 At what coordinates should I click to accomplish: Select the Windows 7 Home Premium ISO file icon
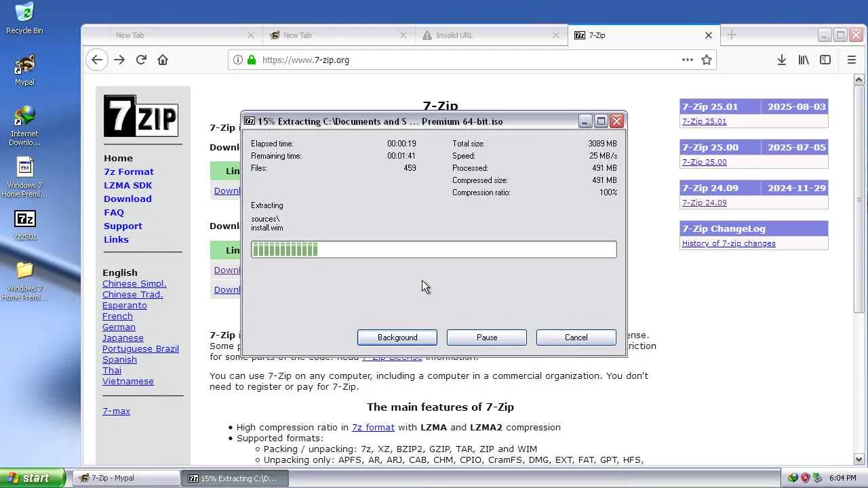pyautogui.click(x=24, y=178)
